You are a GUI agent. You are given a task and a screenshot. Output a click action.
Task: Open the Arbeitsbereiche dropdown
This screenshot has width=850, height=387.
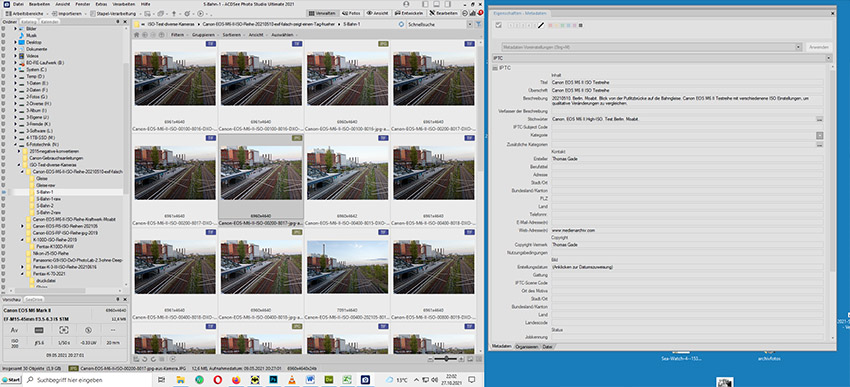point(26,14)
